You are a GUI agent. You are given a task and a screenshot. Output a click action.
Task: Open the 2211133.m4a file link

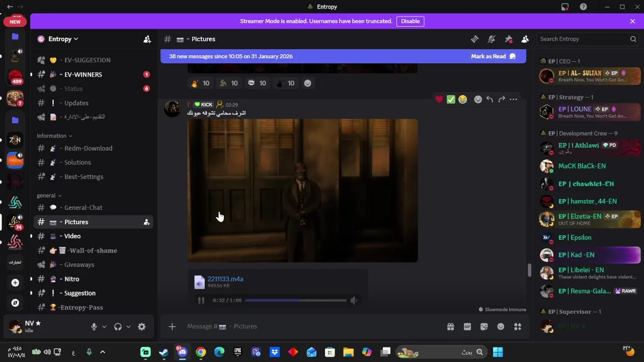pyautogui.click(x=225, y=279)
